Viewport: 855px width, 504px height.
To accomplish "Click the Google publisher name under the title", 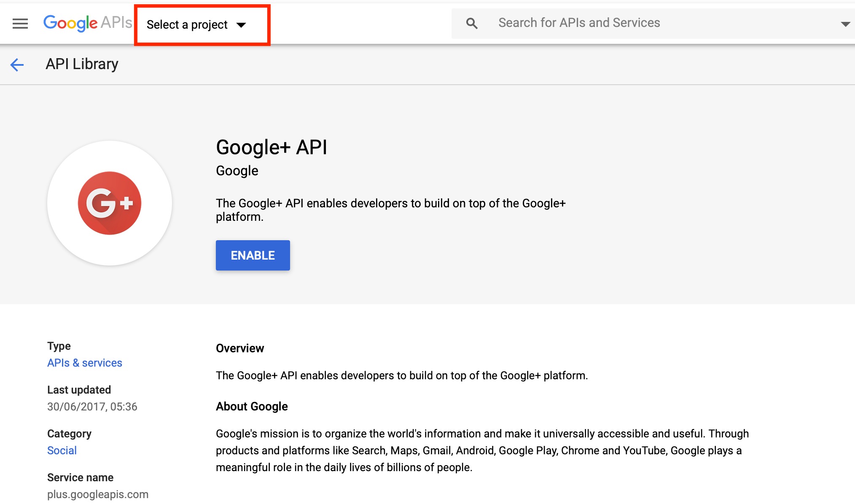I will 237,171.
